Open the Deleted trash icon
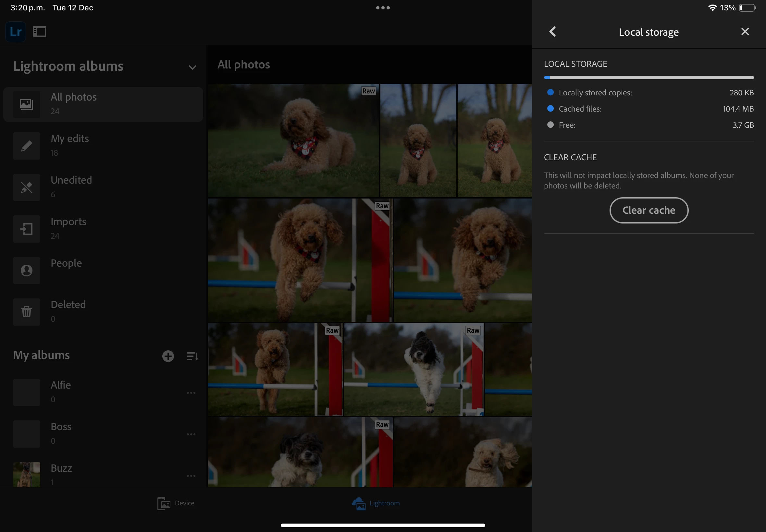Image resolution: width=766 pixels, height=532 pixels. click(x=26, y=312)
